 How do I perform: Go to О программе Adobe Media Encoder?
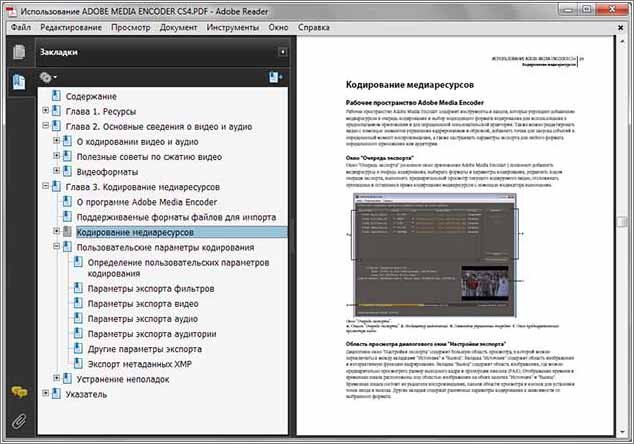tap(147, 202)
